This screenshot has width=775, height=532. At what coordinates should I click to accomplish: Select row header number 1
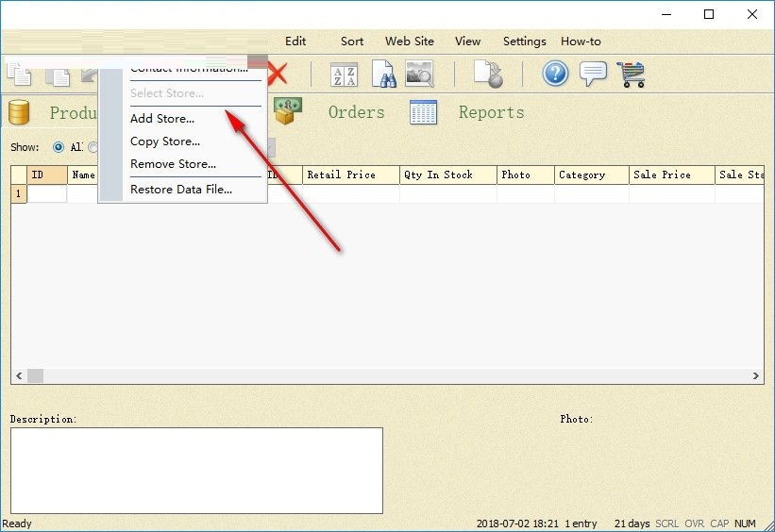point(19,193)
